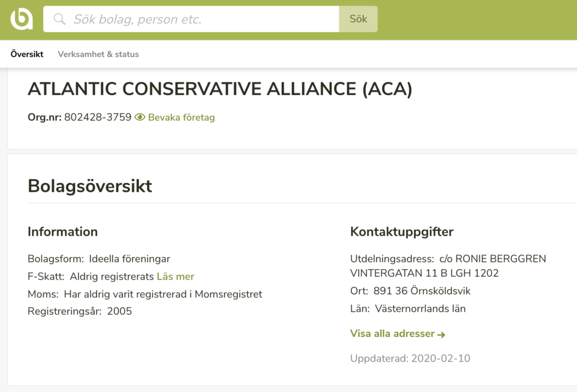577x392 pixels.
Task: Click the Visa alla adresser link
Action: coord(392,333)
